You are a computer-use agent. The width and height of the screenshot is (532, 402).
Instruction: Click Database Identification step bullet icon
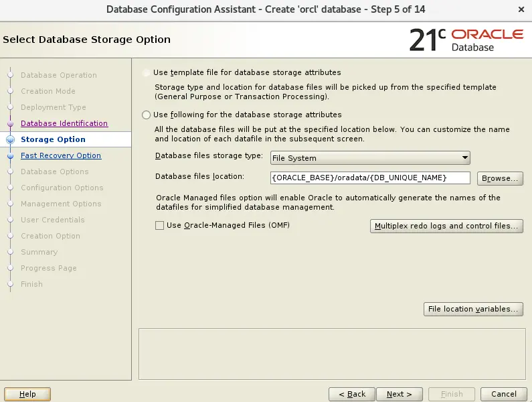pos(11,123)
